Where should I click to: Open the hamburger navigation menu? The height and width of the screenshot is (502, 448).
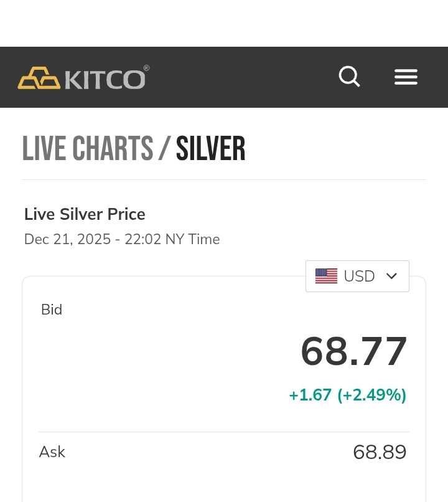[x=406, y=77]
